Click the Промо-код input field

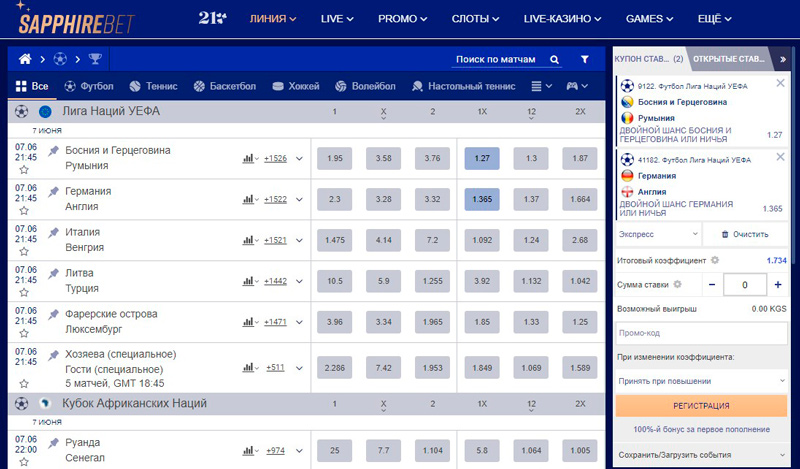[700, 333]
